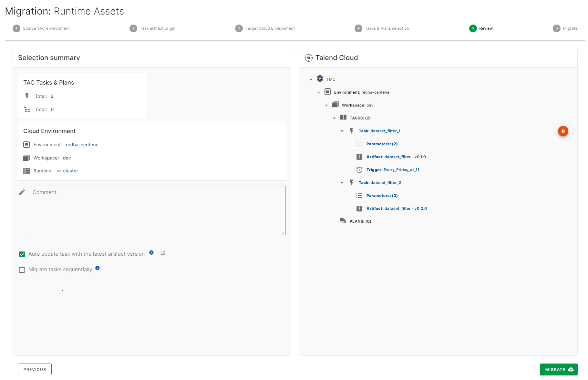
Task: Click the PREVIOUS button
Action: click(x=35, y=369)
